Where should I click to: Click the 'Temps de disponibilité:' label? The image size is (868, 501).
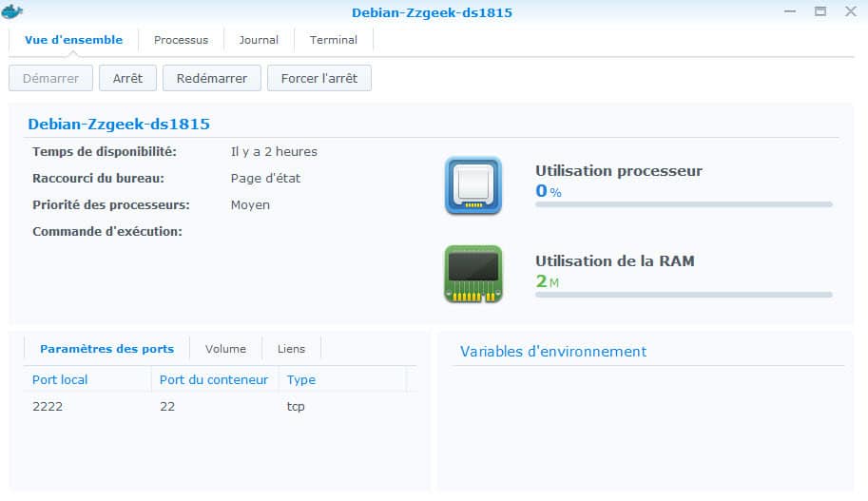pyautogui.click(x=105, y=152)
